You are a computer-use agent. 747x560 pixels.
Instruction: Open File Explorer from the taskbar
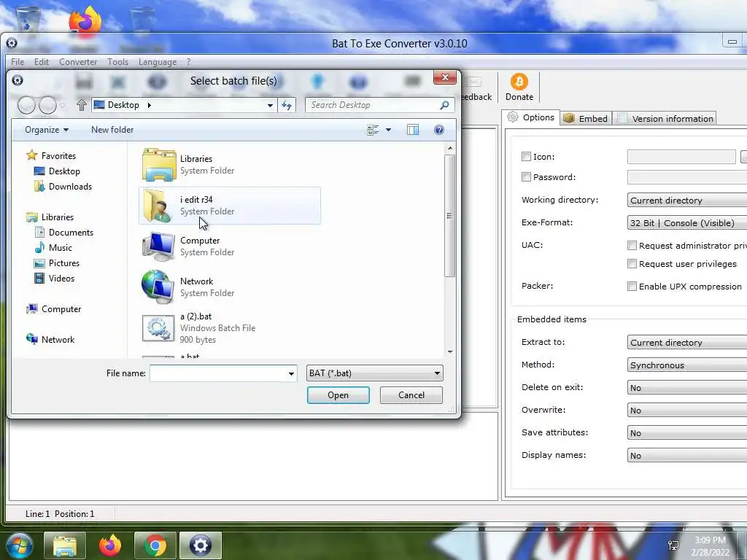pos(65,545)
